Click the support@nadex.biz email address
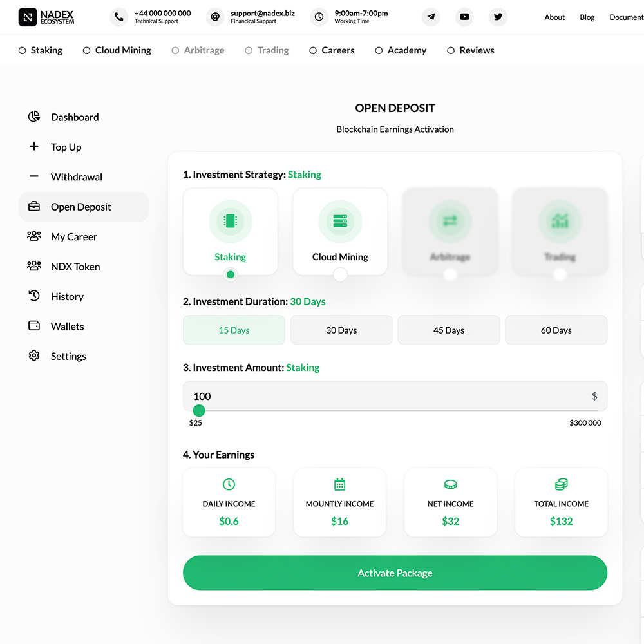This screenshot has width=644, height=644. pos(263,13)
